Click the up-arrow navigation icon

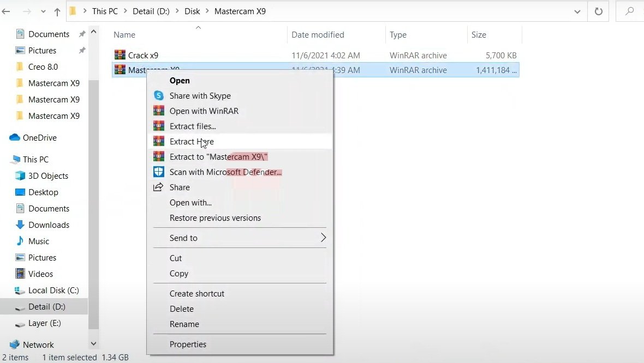pos(57,12)
